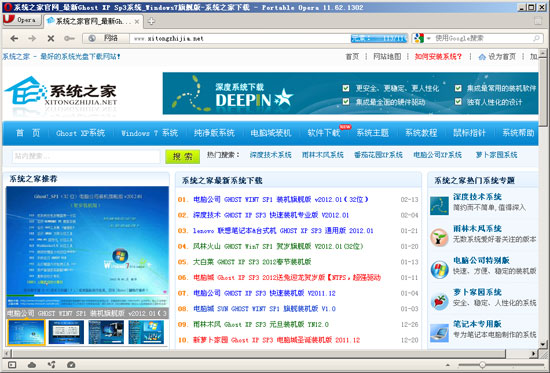
Task: Click the 电脑公司特别版 Windows icon
Action: coord(440,269)
